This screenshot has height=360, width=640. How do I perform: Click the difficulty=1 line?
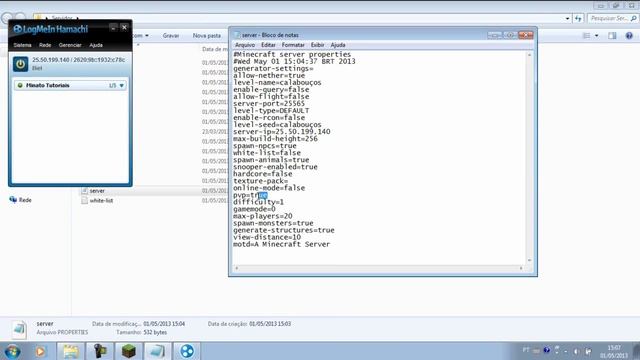(258, 202)
